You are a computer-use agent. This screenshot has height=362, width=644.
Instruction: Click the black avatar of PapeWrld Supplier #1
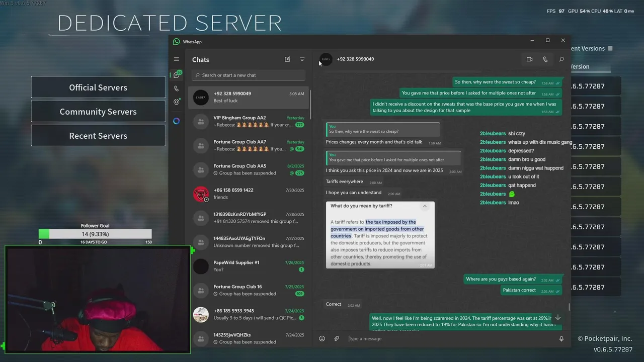tap(201, 266)
